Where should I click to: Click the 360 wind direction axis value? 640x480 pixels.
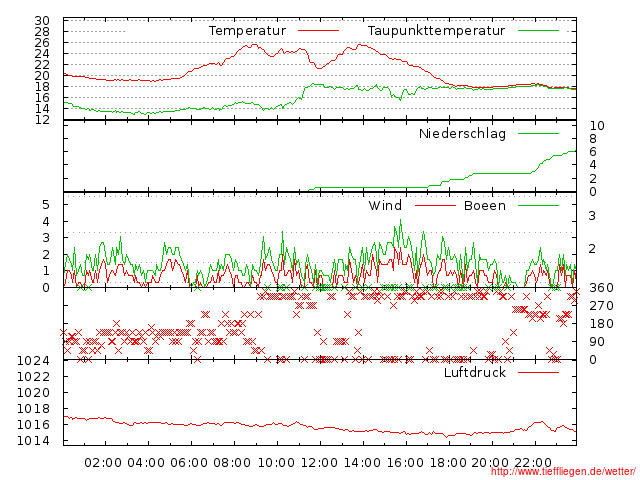601,288
